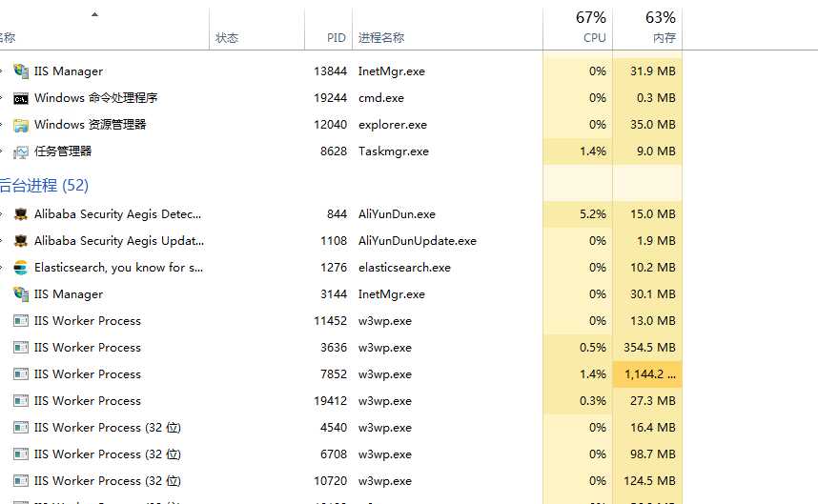Select Elasticsearch, you know for s... name
This screenshot has width=818, height=504.
click(119, 268)
